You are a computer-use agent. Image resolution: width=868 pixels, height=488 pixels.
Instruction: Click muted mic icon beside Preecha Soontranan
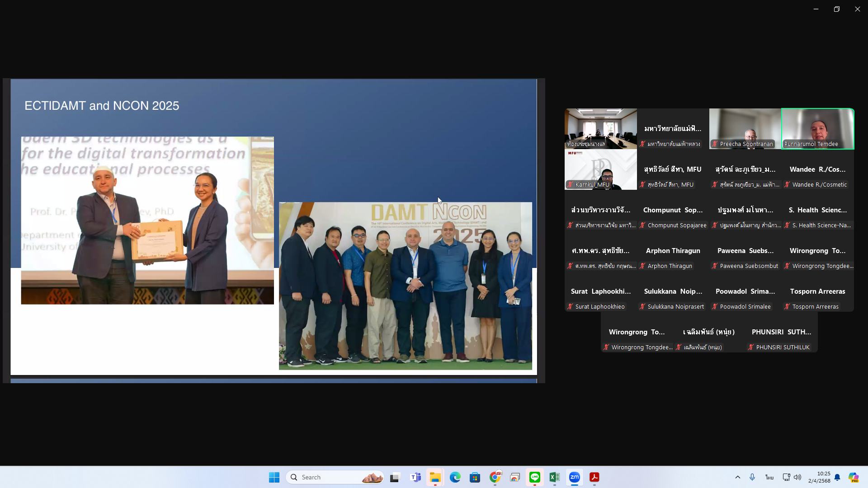(715, 144)
